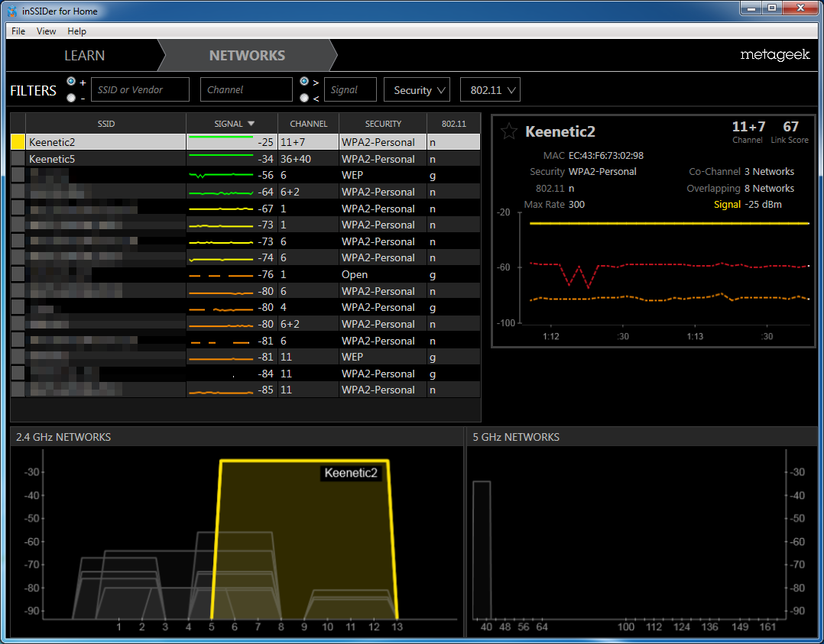This screenshot has height=644, width=824.
Task: Sort by the SSID column header
Action: pos(105,124)
